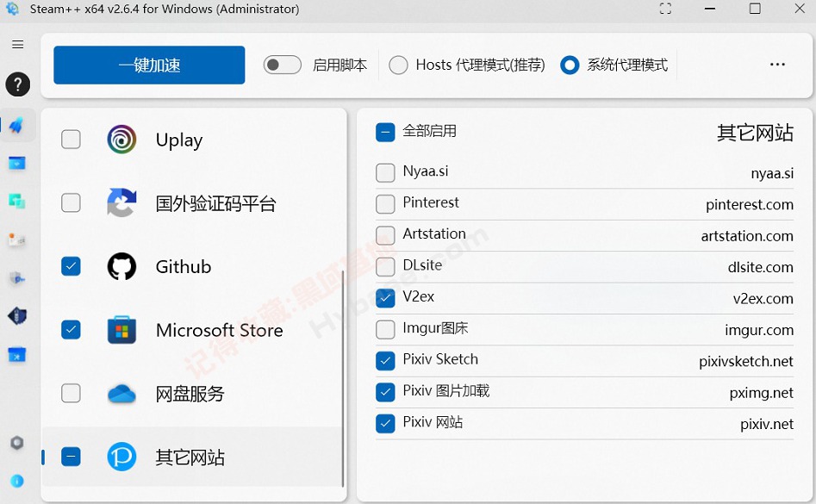Disable the Pixiv 网站 checkbox
The image size is (816, 504).
[x=385, y=424]
